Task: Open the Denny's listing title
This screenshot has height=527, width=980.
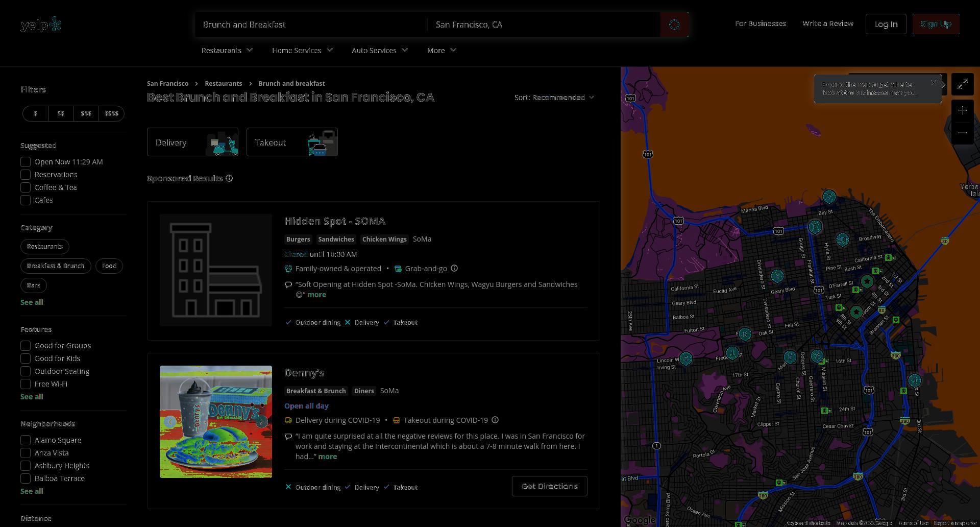Action: 304,373
